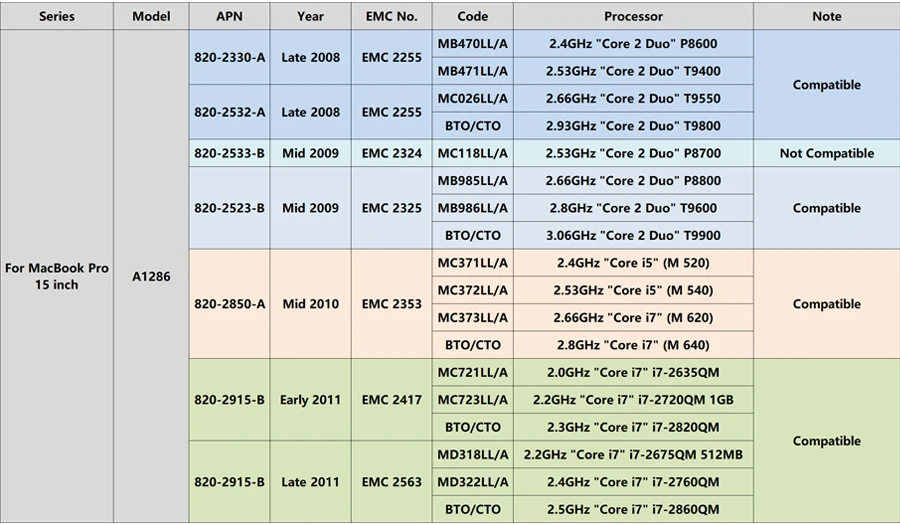Select processor 2.2GHz i7-2675QM 512MB
Screen dimensions: 900x525
[x=633, y=454]
